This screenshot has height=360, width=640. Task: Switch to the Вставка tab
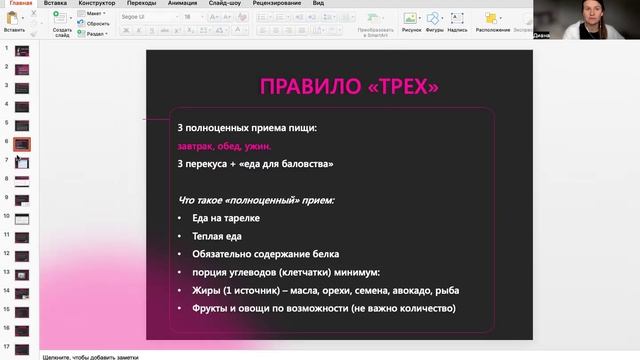click(55, 3)
